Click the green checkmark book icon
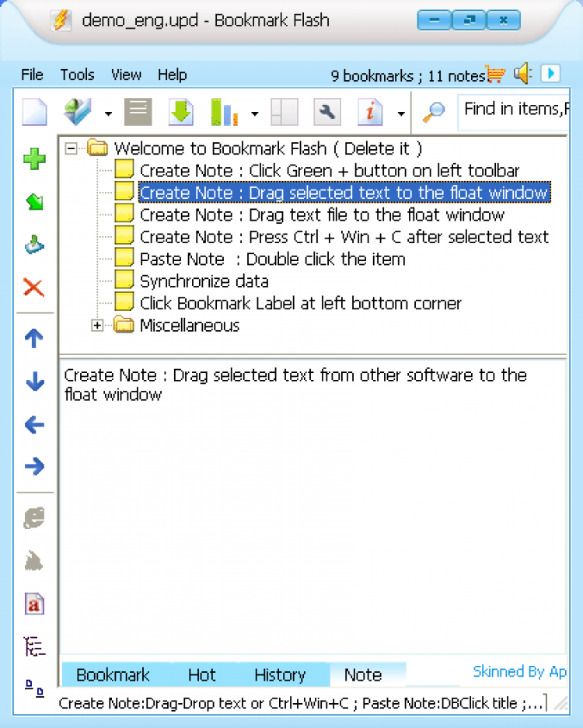 [x=78, y=112]
